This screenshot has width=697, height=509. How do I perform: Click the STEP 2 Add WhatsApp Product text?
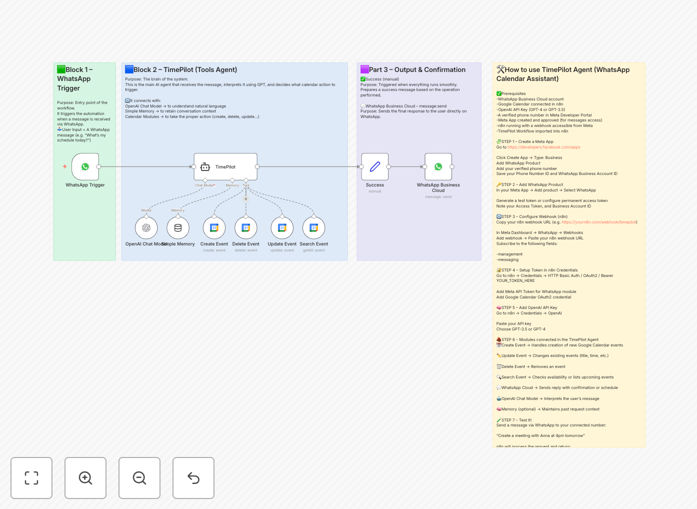pyautogui.click(x=530, y=184)
